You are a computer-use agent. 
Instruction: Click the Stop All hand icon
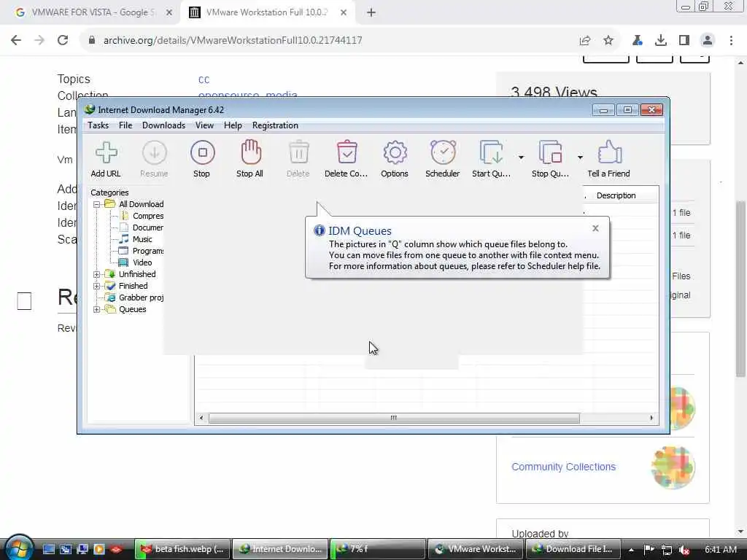coord(250,159)
